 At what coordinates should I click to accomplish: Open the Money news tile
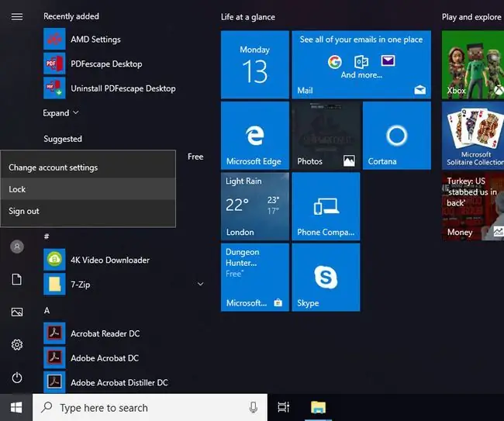(473, 206)
